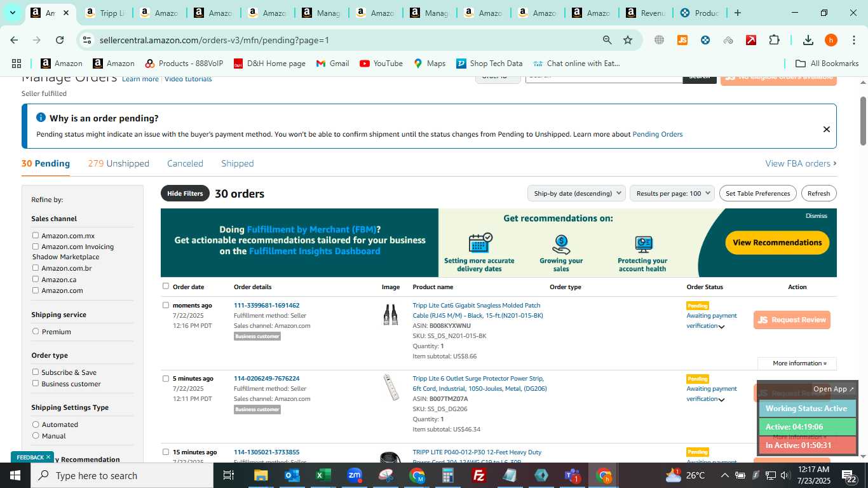Image resolution: width=868 pixels, height=488 pixels.
Task: Open the tab search arrow in Chrome
Action: [12, 13]
